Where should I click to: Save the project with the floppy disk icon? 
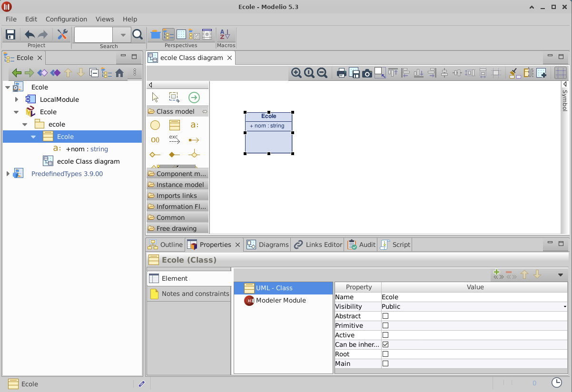point(10,34)
